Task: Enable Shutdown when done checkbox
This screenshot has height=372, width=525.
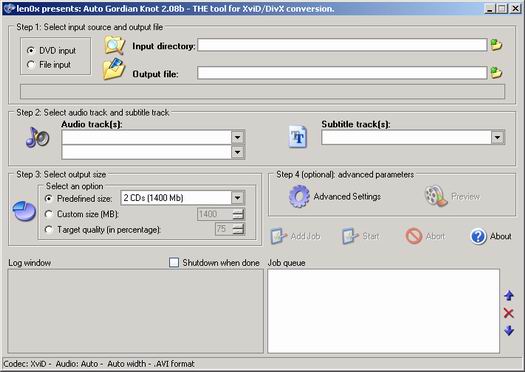Action: pyautogui.click(x=174, y=263)
